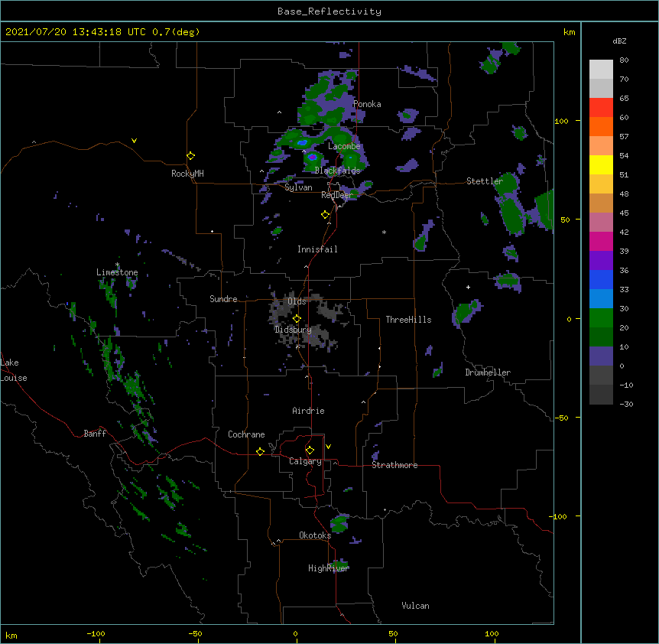
Task: Click the white asterisk marker above Limestone
Action: (118, 265)
